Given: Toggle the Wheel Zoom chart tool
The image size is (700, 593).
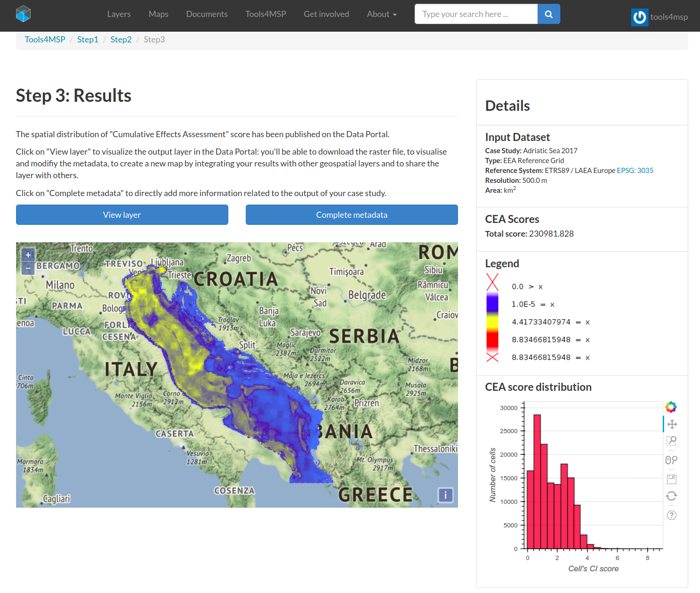Looking at the screenshot, I should [671, 460].
